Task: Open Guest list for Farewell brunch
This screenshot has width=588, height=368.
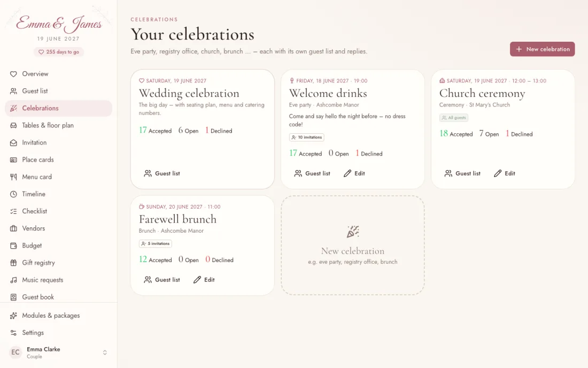Action: 162,280
